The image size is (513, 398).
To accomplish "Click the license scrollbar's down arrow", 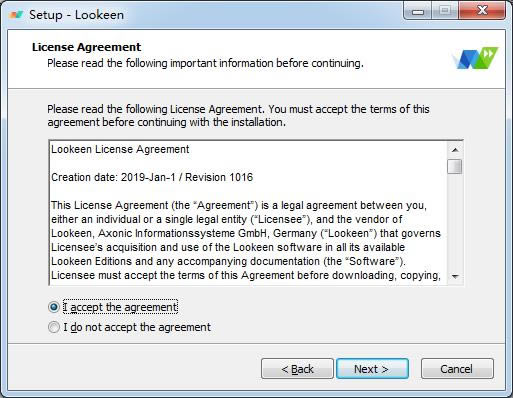I will [x=455, y=277].
